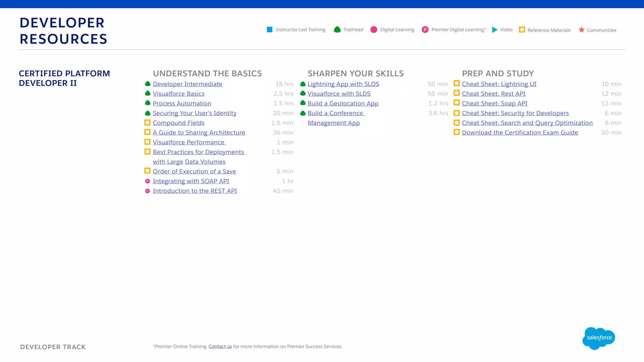Click the '3.6 hrs' duration text
The width and height of the screenshot is (644, 362).
pyautogui.click(x=438, y=113)
